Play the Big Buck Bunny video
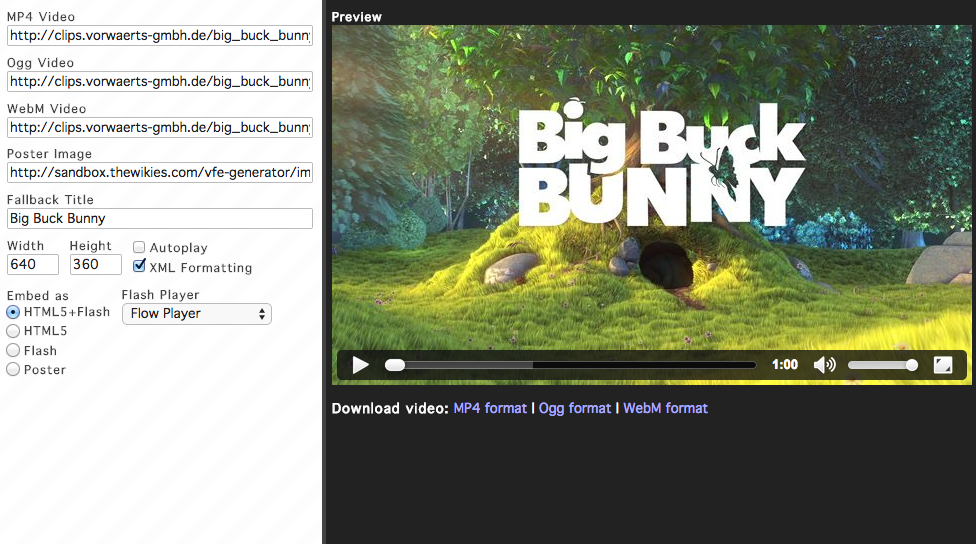This screenshot has height=544, width=976. click(x=360, y=365)
